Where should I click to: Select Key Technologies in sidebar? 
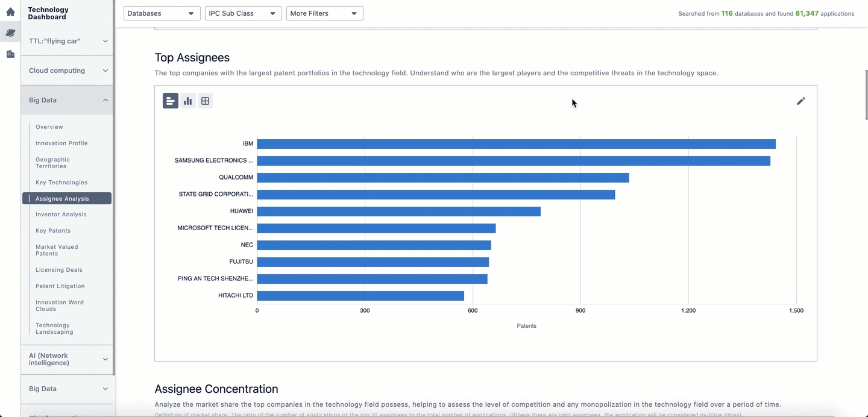pos(61,183)
